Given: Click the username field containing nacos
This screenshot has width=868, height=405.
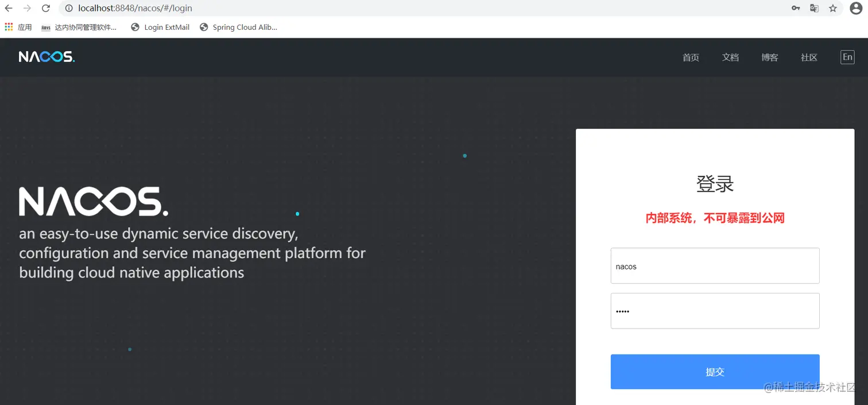Looking at the screenshot, I should click(x=715, y=266).
